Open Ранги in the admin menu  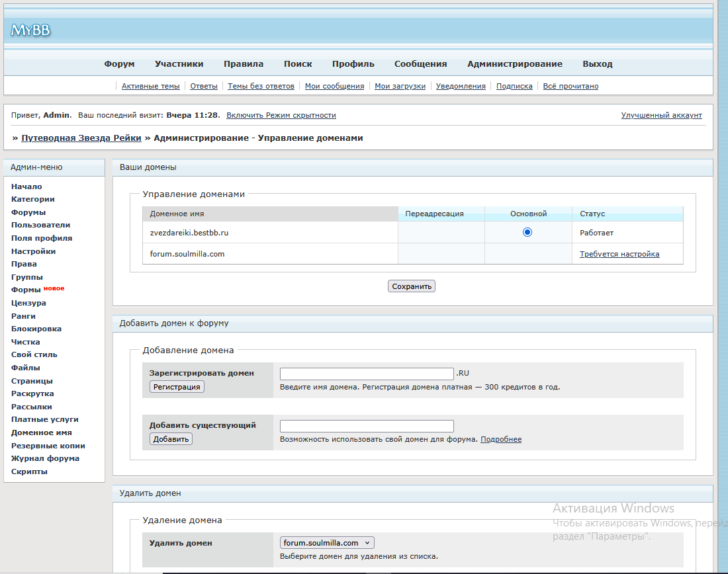(23, 316)
